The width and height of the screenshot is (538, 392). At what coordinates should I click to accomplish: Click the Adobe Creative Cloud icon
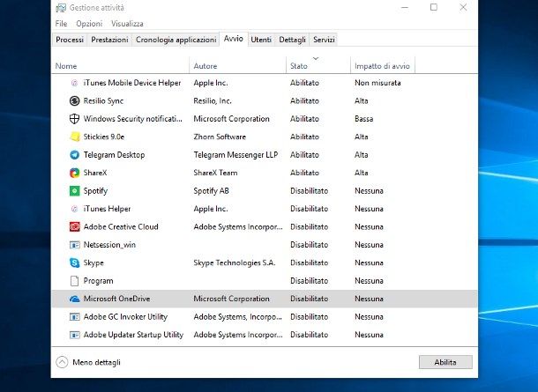tap(74, 226)
